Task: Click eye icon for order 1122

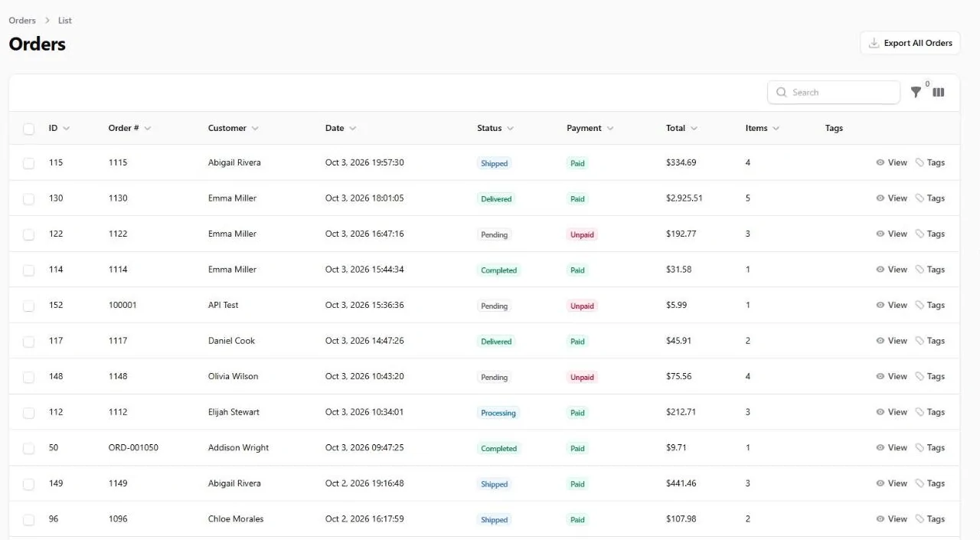Action: [880, 234]
